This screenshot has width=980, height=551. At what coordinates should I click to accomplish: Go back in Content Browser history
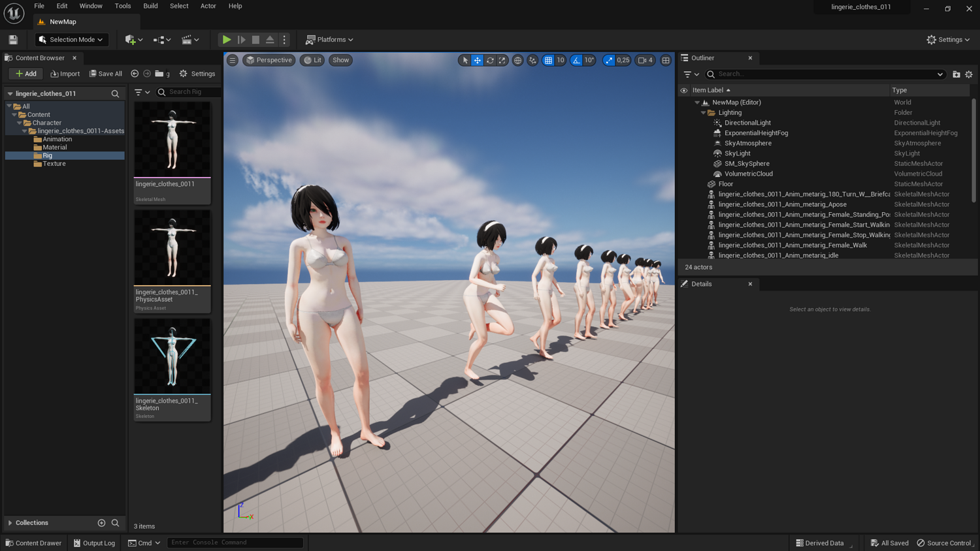pyautogui.click(x=135, y=74)
